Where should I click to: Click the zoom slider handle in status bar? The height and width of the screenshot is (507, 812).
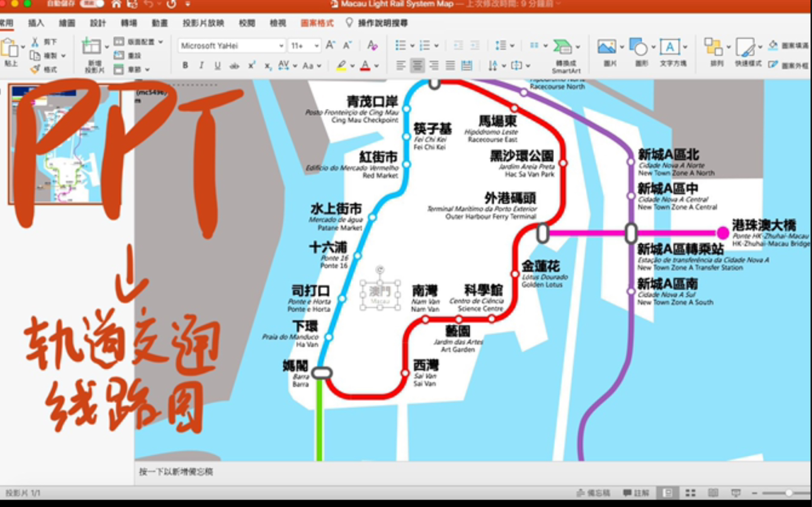coord(789,493)
